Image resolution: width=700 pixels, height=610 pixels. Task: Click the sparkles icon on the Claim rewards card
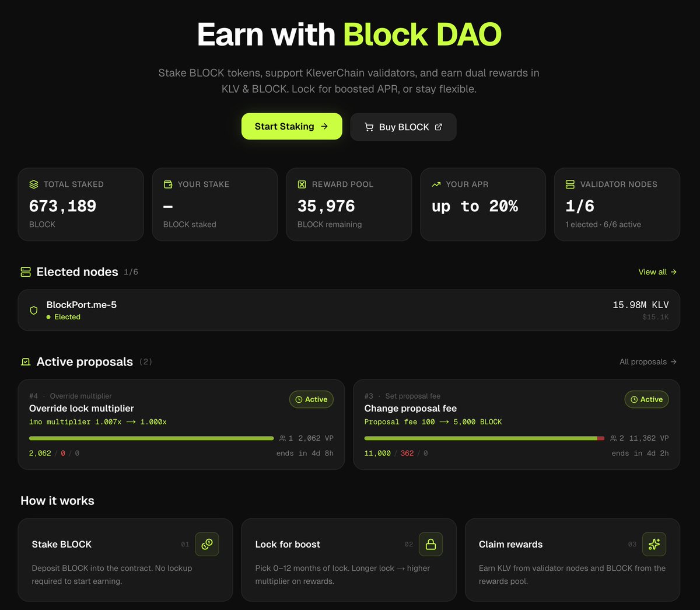(x=654, y=544)
